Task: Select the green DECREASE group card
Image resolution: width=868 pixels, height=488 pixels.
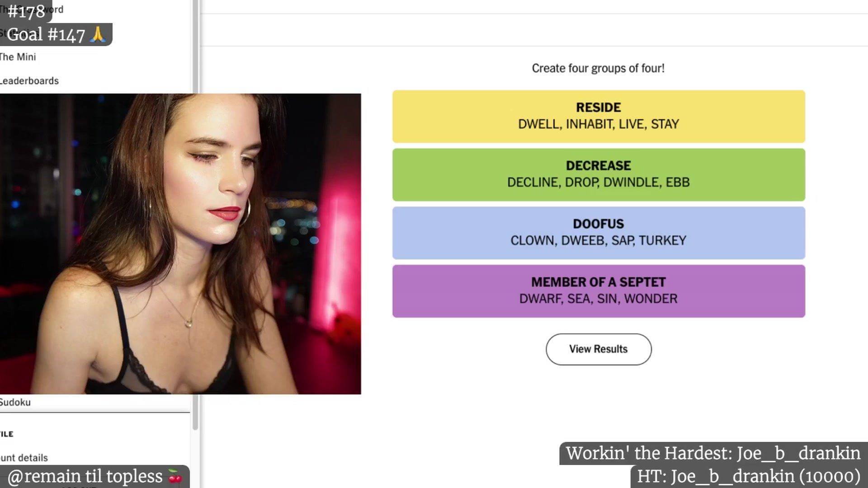Action: coord(599,175)
